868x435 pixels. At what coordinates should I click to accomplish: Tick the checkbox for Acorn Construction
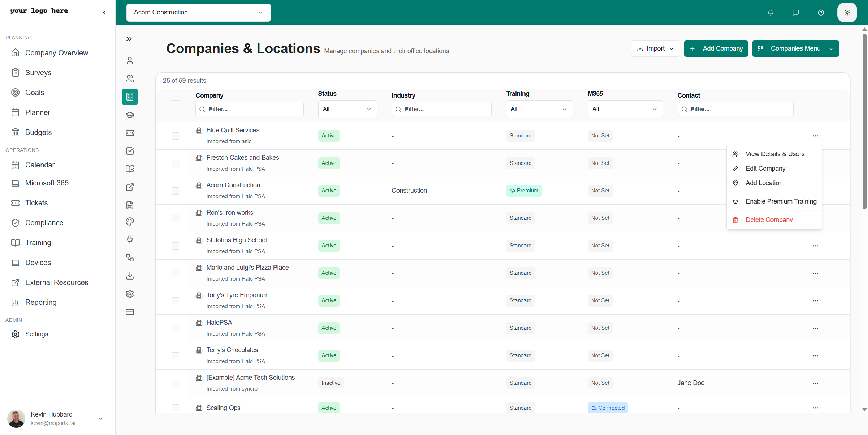coord(176,191)
